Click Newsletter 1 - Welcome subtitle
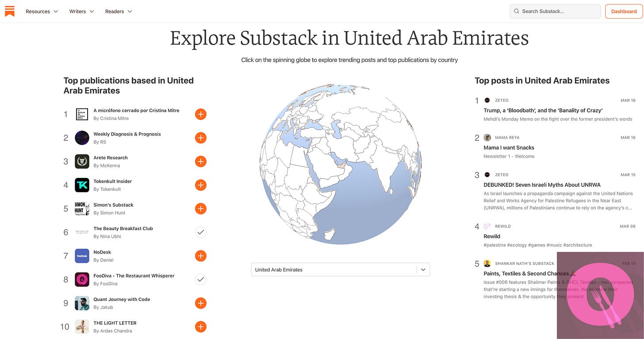Viewport: 644px width, 339px height. coord(509,156)
